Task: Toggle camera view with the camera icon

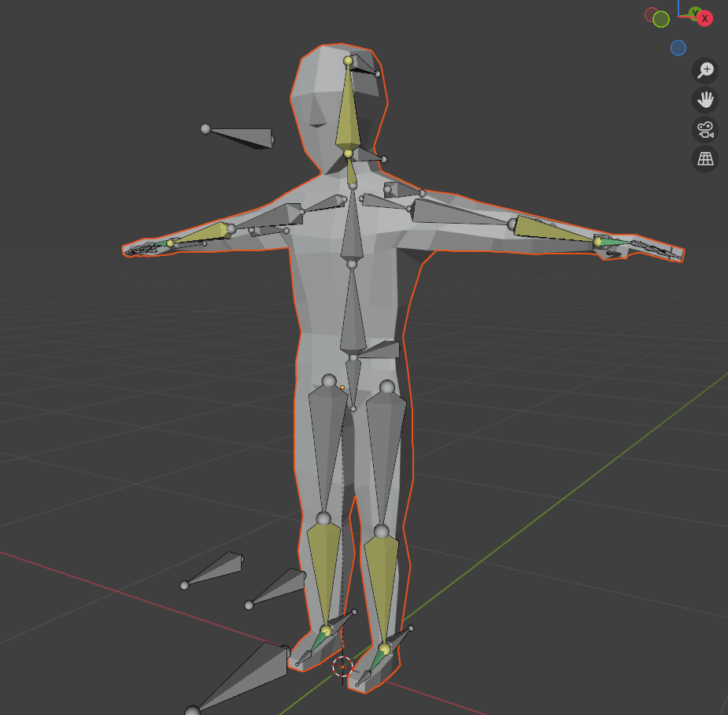Action: (705, 130)
